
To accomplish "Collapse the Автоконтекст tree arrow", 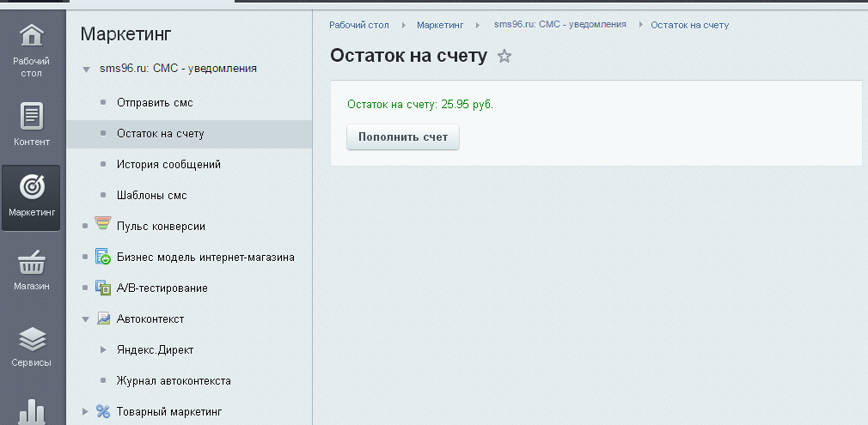I will [86, 319].
